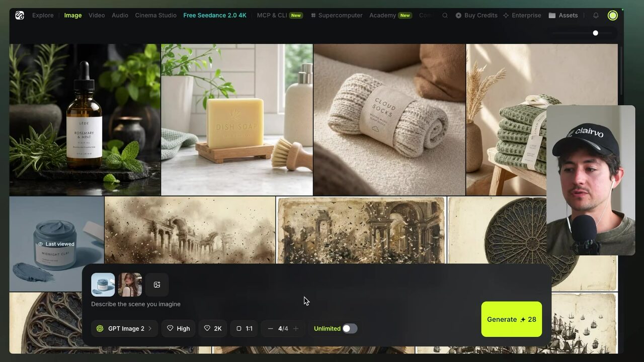Toggle the Unlimited switch
Viewport: 644px width, 362px height.
pyautogui.click(x=350, y=329)
